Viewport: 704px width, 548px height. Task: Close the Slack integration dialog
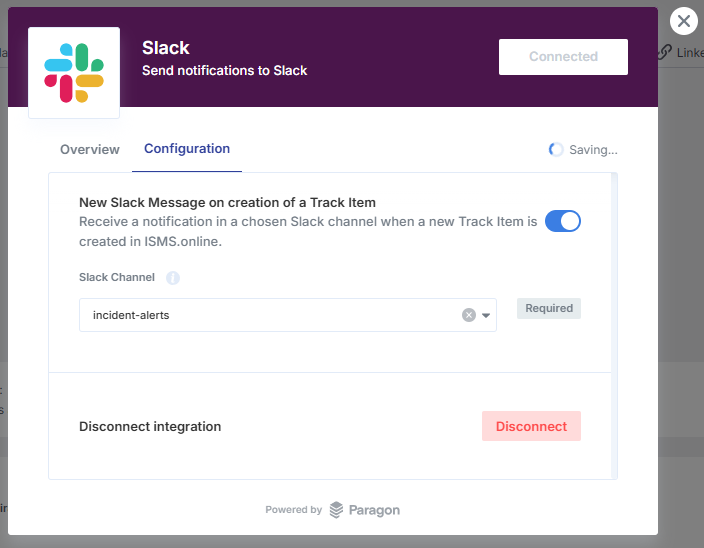pos(683,21)
